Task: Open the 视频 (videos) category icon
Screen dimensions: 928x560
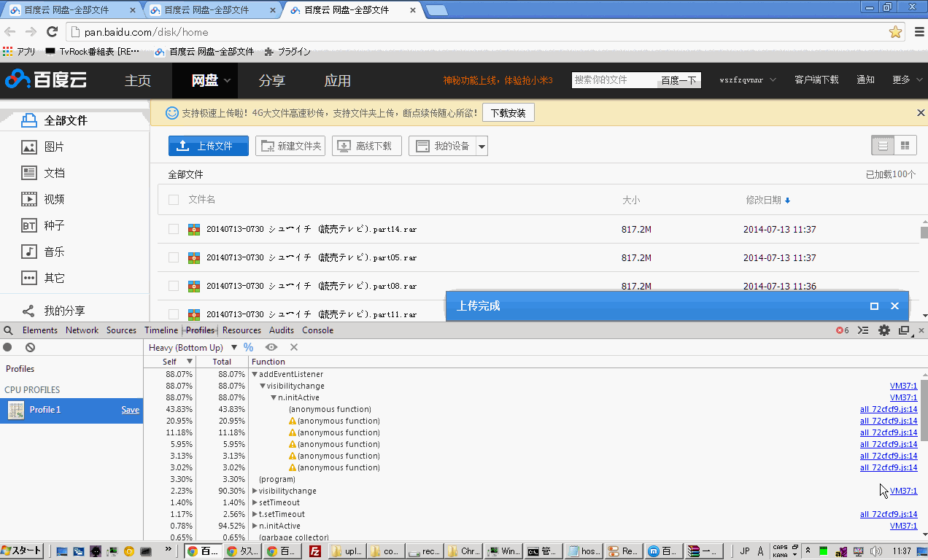Action: [x=29, y=199]
